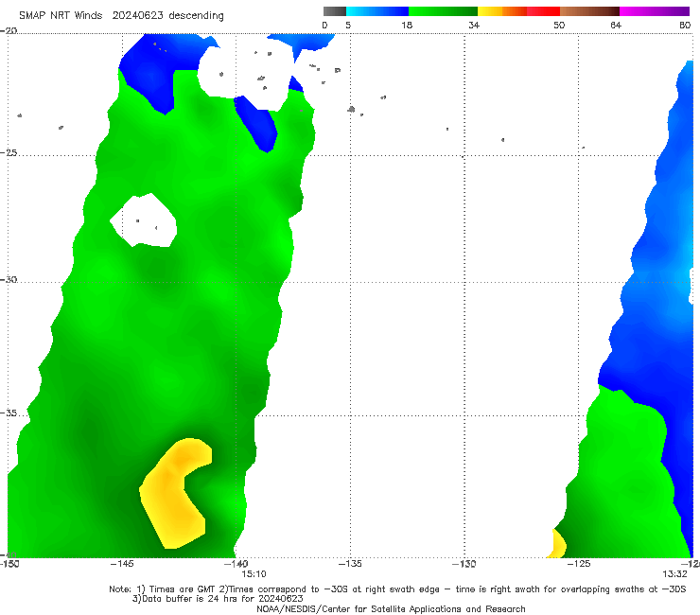Click the longitude label '-130'
This screenshot has width=700, height=615.
tap(464, 564)
